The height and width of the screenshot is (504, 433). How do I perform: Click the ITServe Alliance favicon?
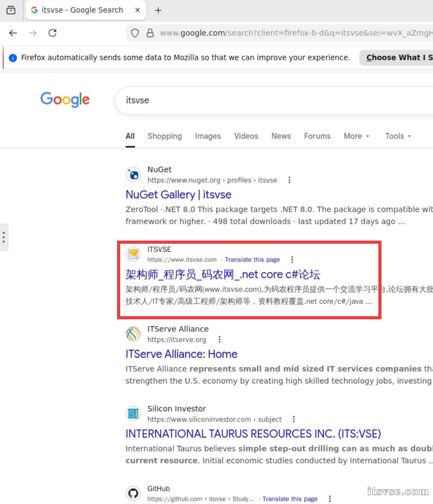pyautogui.click(x=133, y=334)
